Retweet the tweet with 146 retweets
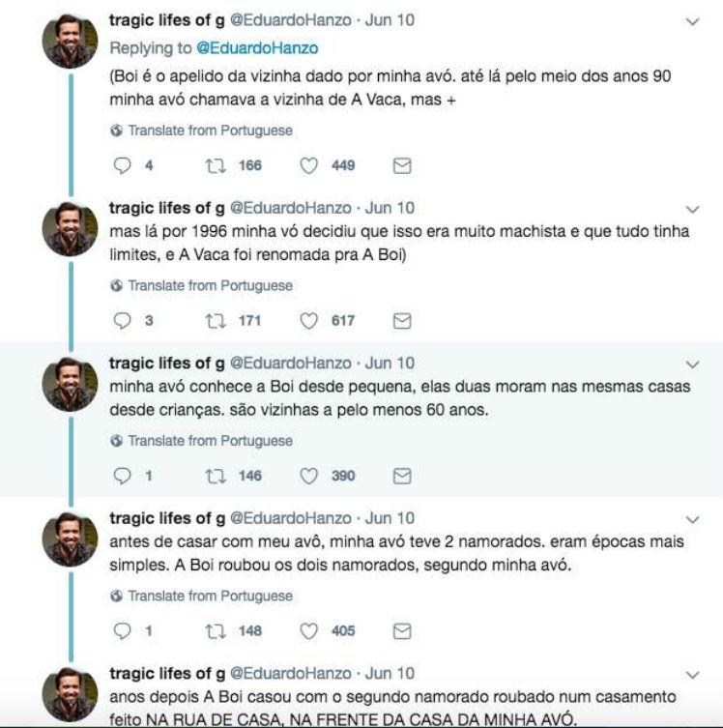 [215, 476]
